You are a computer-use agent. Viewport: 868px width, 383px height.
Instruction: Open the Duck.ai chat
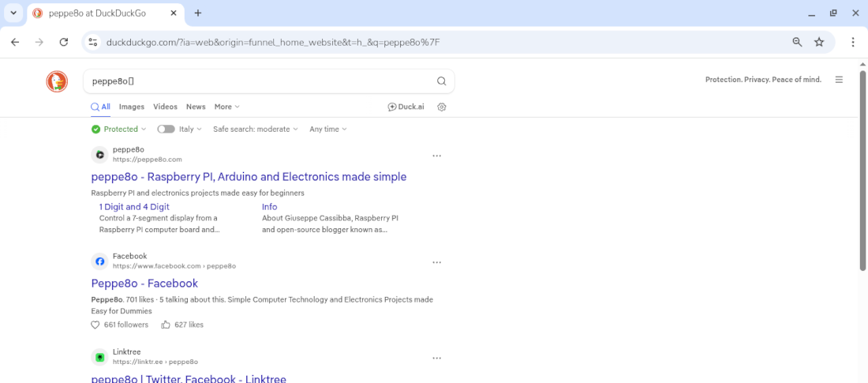(x=406, y=107)
